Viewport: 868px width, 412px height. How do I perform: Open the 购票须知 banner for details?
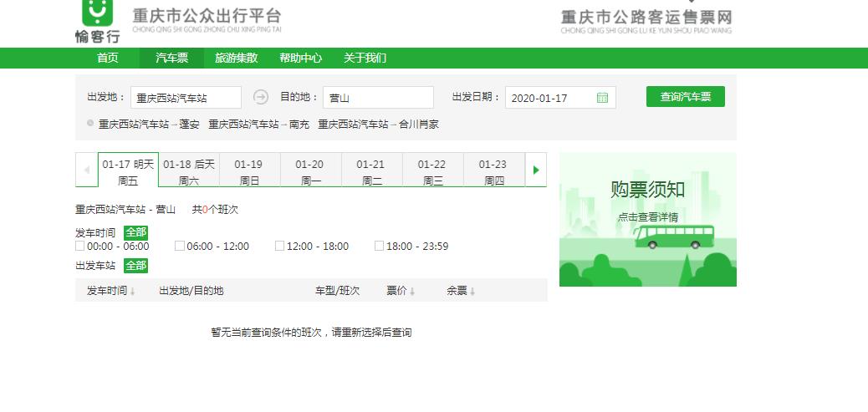(x=647, y=219)
